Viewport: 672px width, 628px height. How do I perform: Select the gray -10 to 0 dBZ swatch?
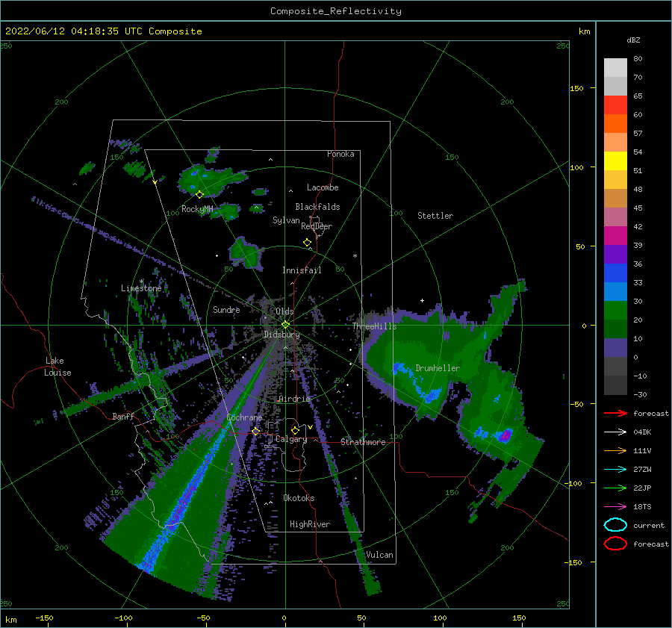(x=615, y=366)
